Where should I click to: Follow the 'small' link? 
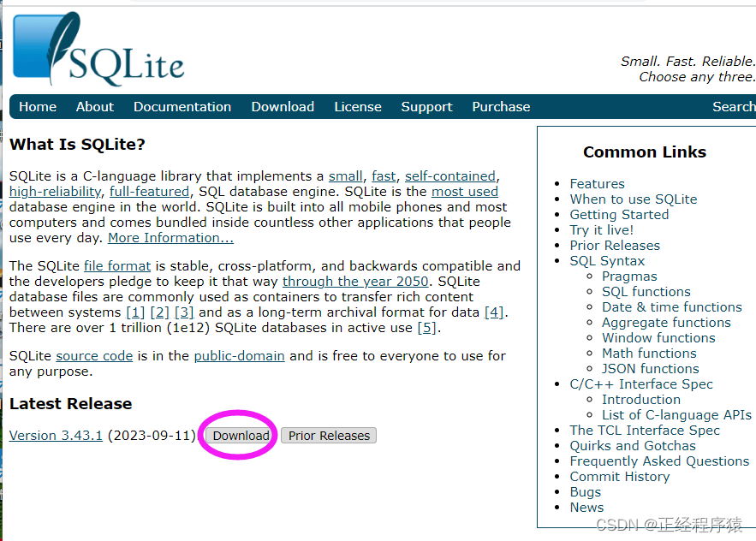pyautogui.click(x=345, y=176)
